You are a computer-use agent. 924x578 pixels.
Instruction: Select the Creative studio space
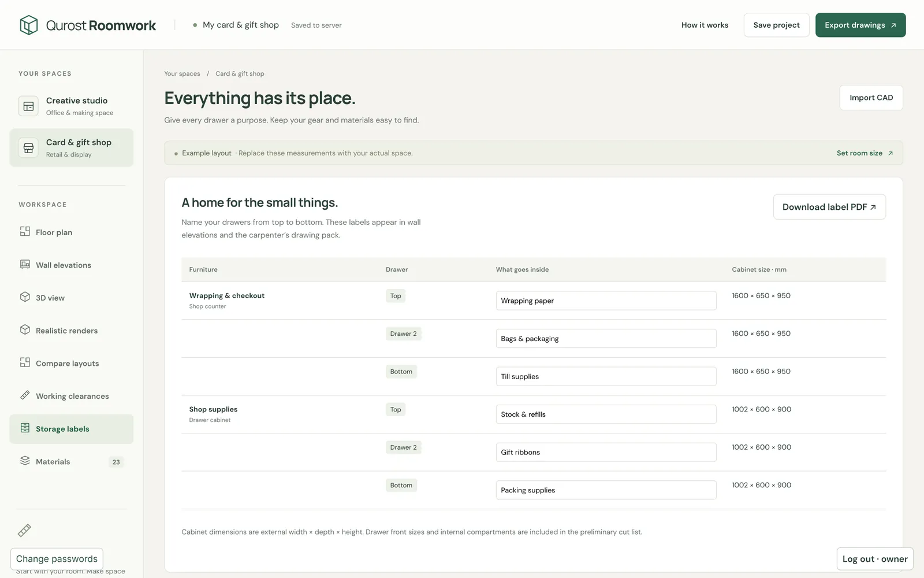coord(72,106)
